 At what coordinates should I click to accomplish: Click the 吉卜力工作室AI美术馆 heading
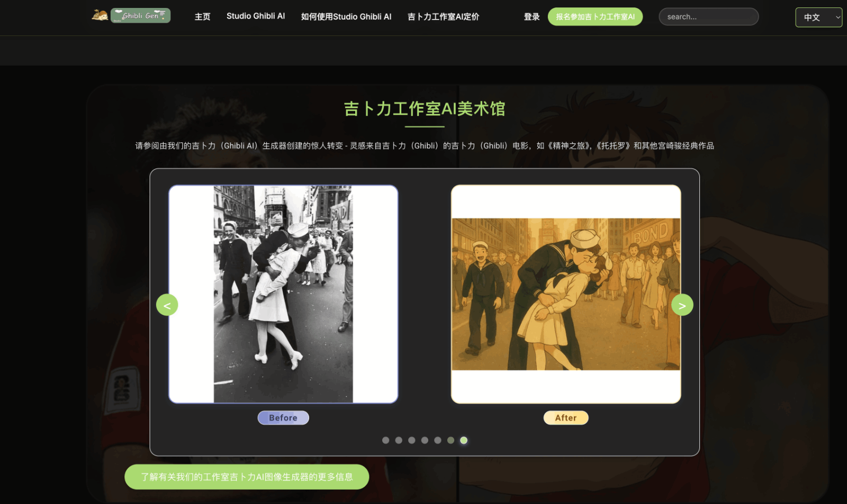(x=425, y=109)
